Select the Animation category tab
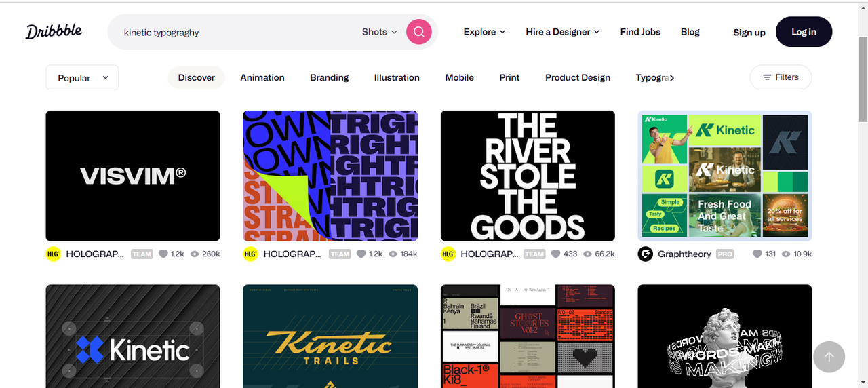 tap(262, 77)
